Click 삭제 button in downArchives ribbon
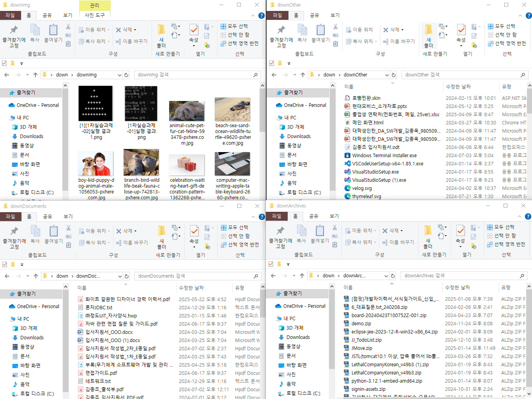The height and width of the screenshot is (399, 532). pyautogui.click(x=393, y=231)
